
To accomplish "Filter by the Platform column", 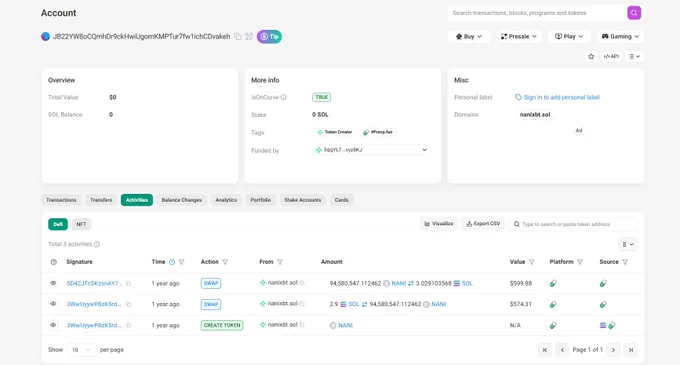I will pos(580,262).
